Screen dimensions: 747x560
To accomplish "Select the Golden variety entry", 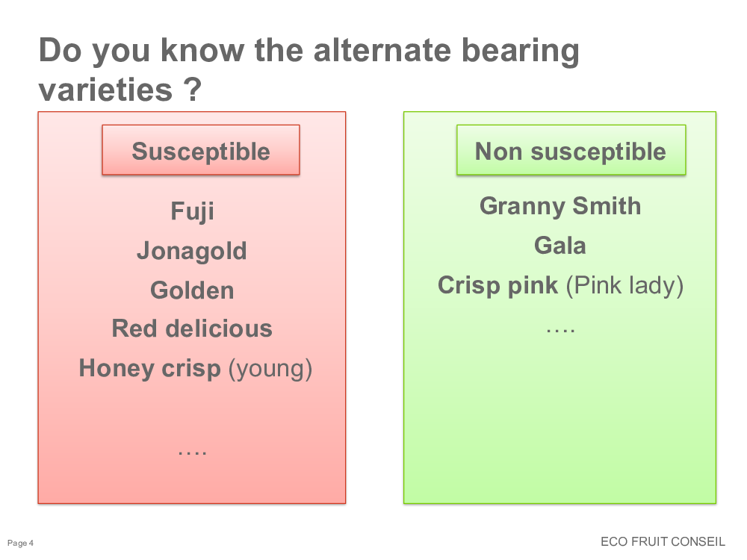I will pos(192,290).
